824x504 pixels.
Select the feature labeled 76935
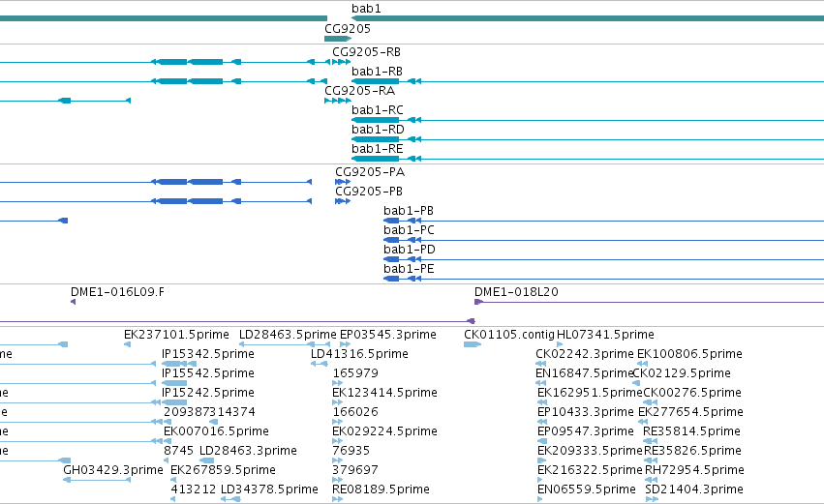[x=351, y=452]
